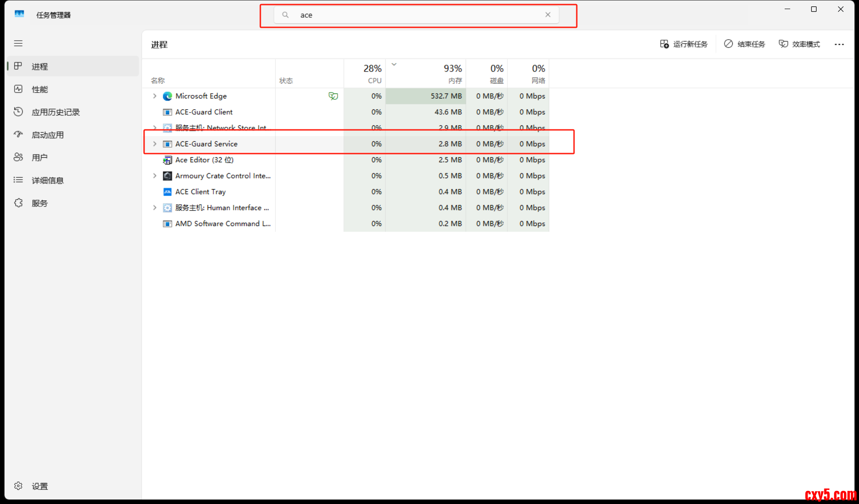Click End task (结束任务) button
859x504 pixels.
click(x=745, y=44)
